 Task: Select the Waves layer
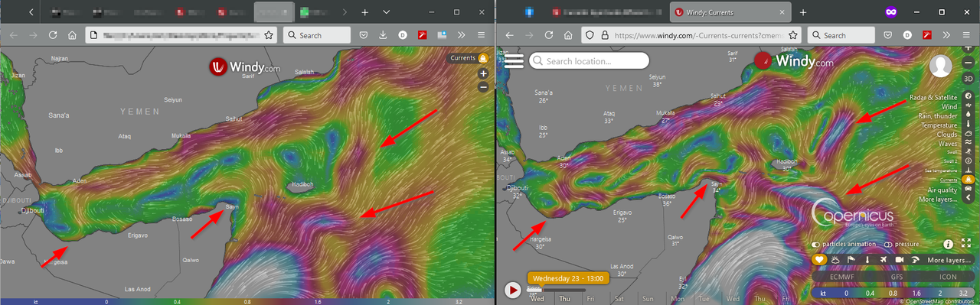click(947, 144)
